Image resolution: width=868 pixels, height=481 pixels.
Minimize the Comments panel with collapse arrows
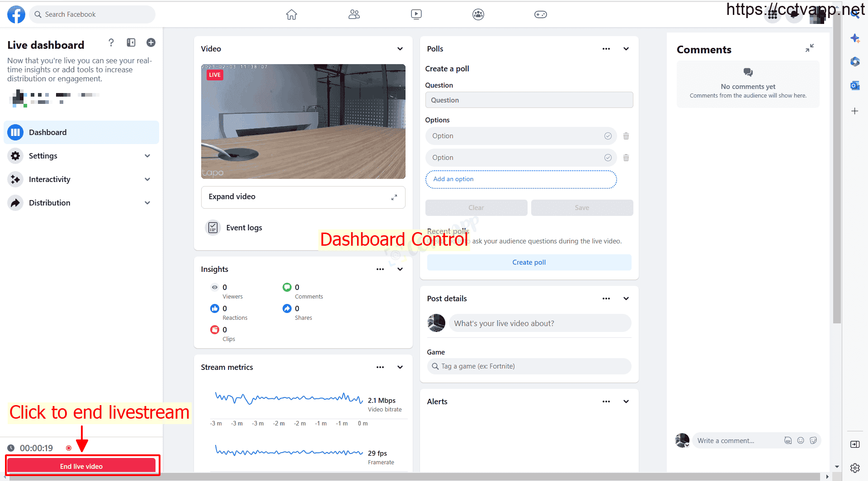[809, 48]
